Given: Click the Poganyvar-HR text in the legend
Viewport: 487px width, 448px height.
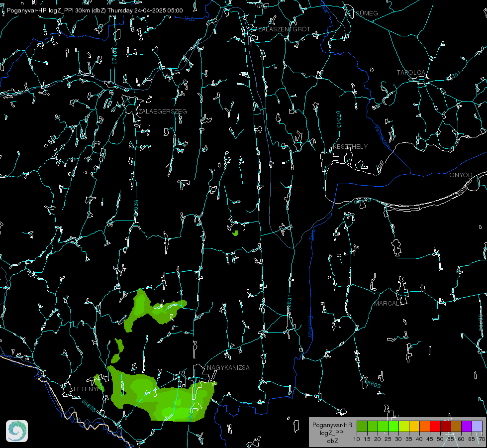Looking at the screenshot, I should point(332,425).
